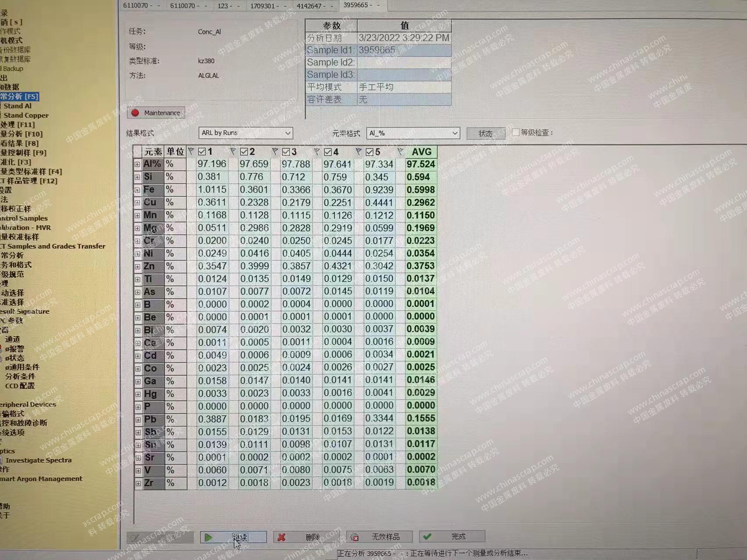The image size is (747, 560).
Task: Expand the Al% row in results table
Action: tap(137, 165)
